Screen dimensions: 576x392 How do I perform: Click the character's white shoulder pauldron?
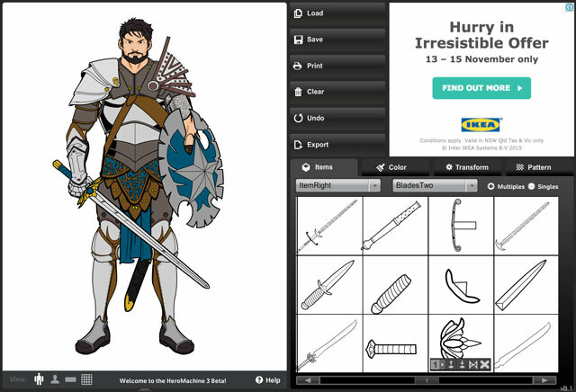click(94, 82)
